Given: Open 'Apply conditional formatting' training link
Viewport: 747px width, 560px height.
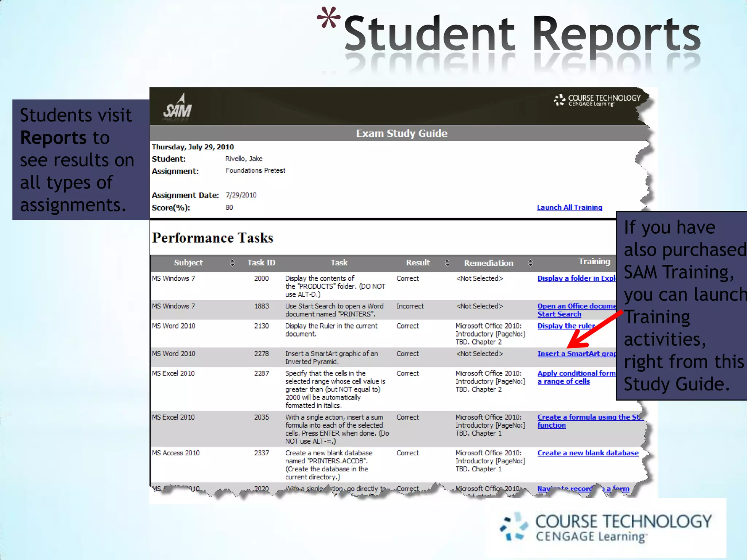Looking at the screenshot, I should coord(576,373).
